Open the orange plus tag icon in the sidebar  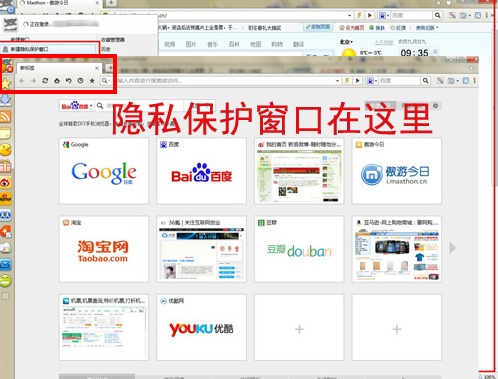[x=6, y=232]
